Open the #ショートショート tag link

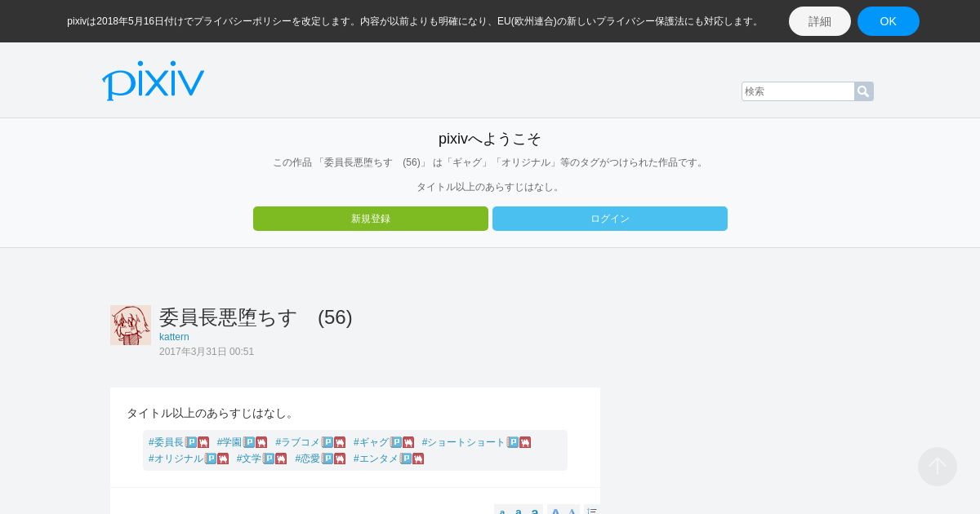[x=464, y=442]
